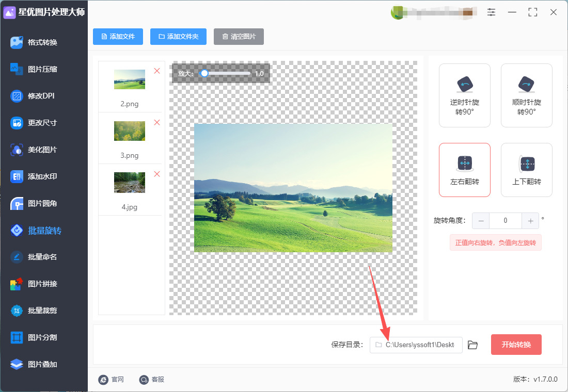Viewport: 568px width, 392px height.
Task: Open the 批量命名 batch rename tool
Action: click(x=34, y=257)
